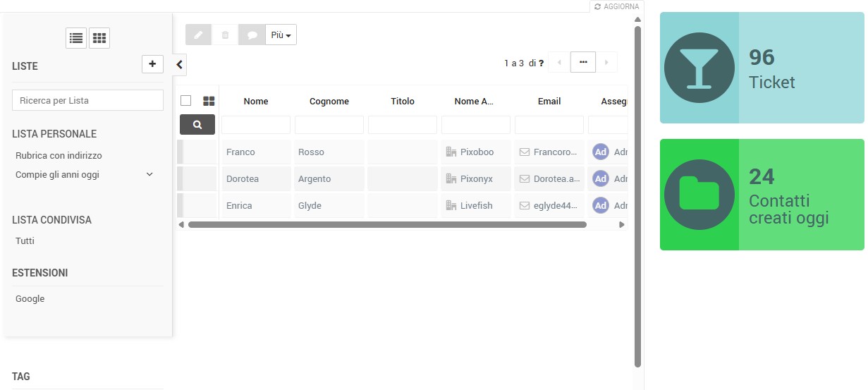Click the Enrica name cell

[x=256, y=206]
